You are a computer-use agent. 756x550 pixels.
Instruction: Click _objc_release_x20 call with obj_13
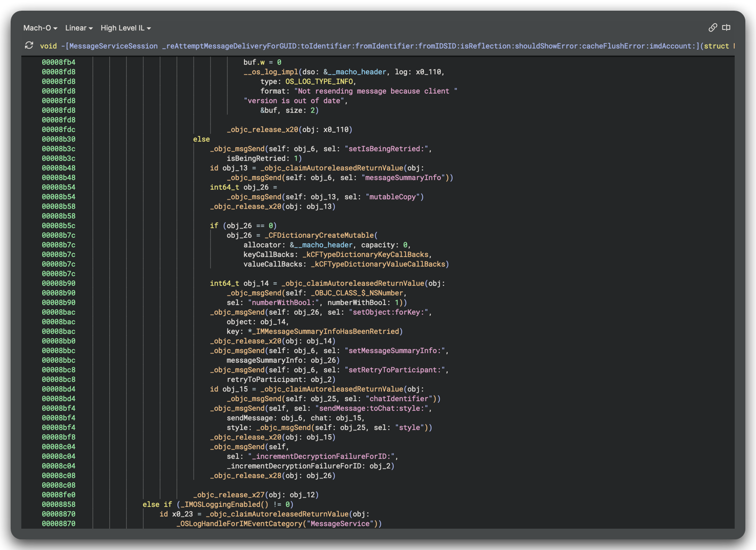point(272,206)
